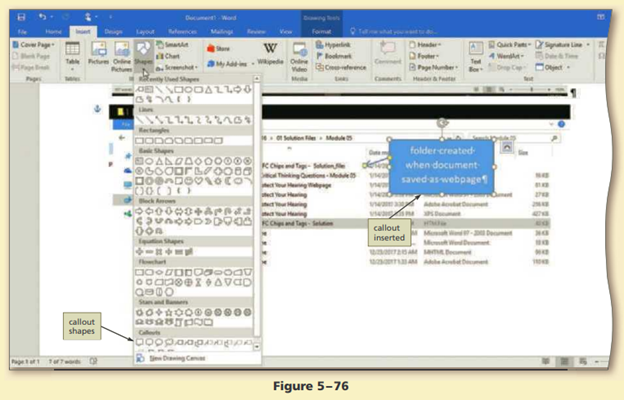
Task: Click the Pictures button
Action: click(x=98, y=54)
